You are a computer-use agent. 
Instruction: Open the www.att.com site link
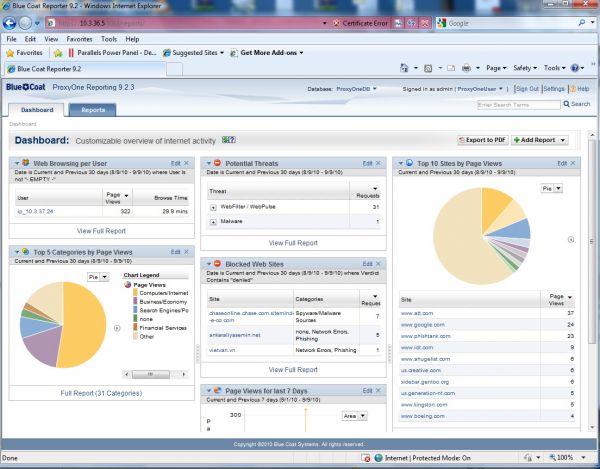click(x=417, y=313)
